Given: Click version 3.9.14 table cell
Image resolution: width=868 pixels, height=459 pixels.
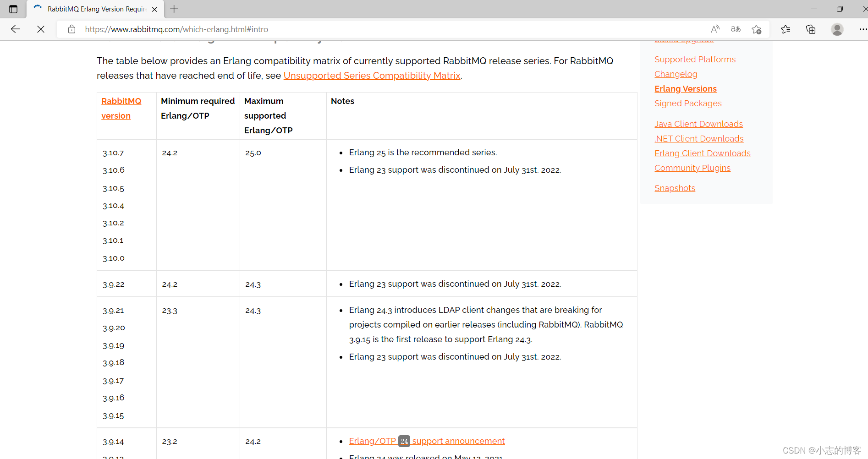Looking at the screenshot, I should pyautogui.click(x=113, y=442).
